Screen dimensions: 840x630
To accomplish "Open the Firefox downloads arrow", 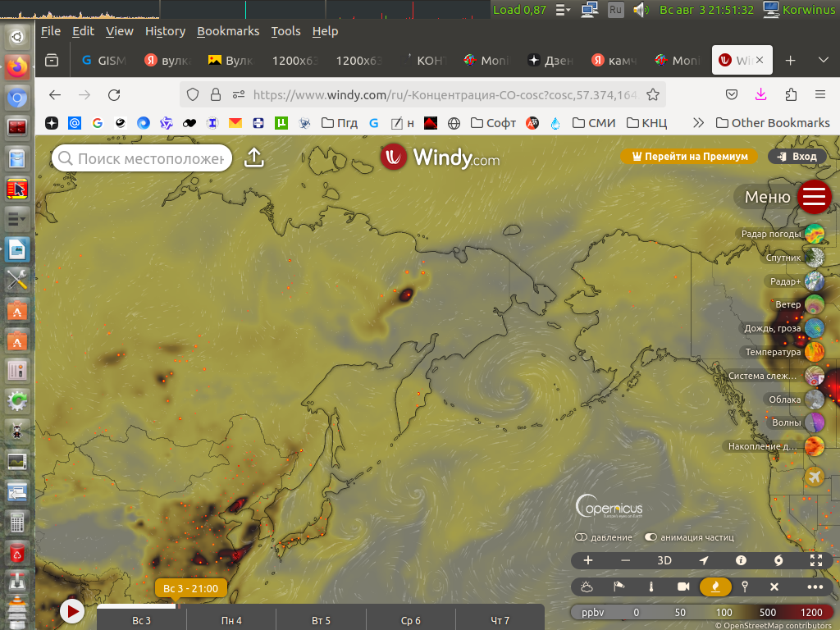I will [x=760, y=95].
